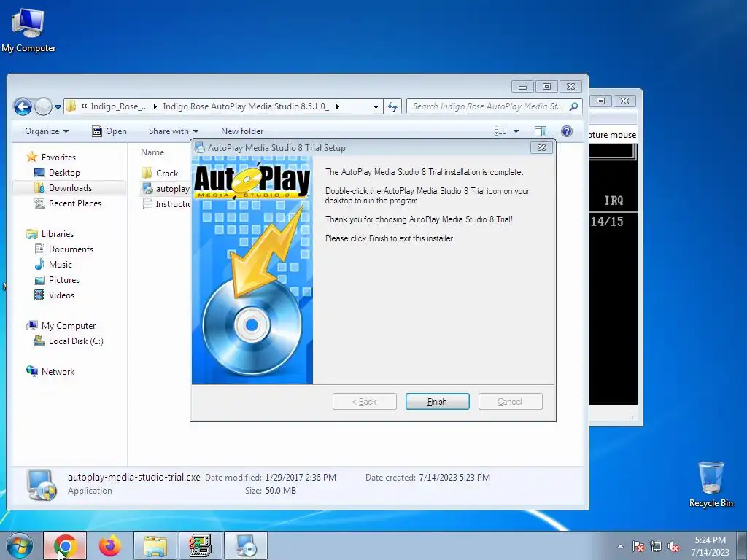Open the Organize menu
Image resolution: width=747 pixels, height=560 pixels.
(47, 131)
